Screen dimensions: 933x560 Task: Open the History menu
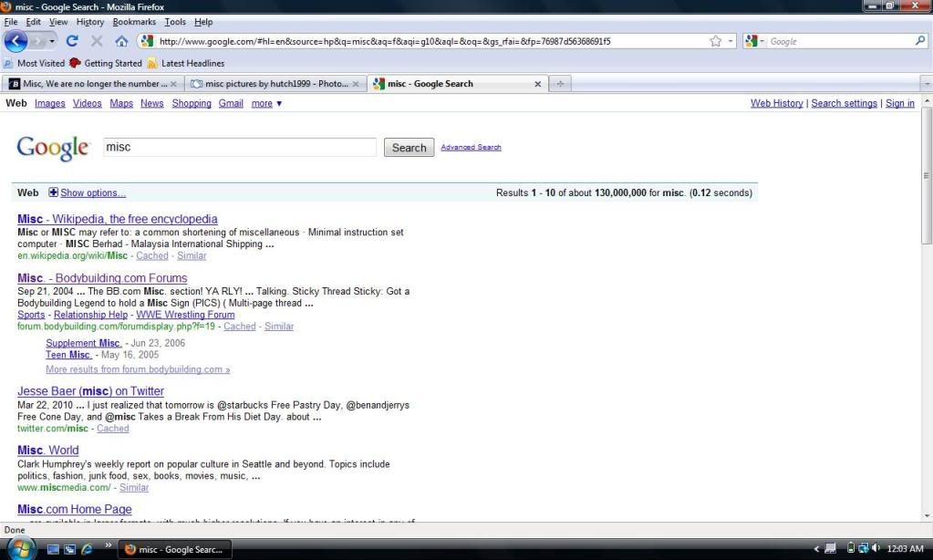pos(90,21)
